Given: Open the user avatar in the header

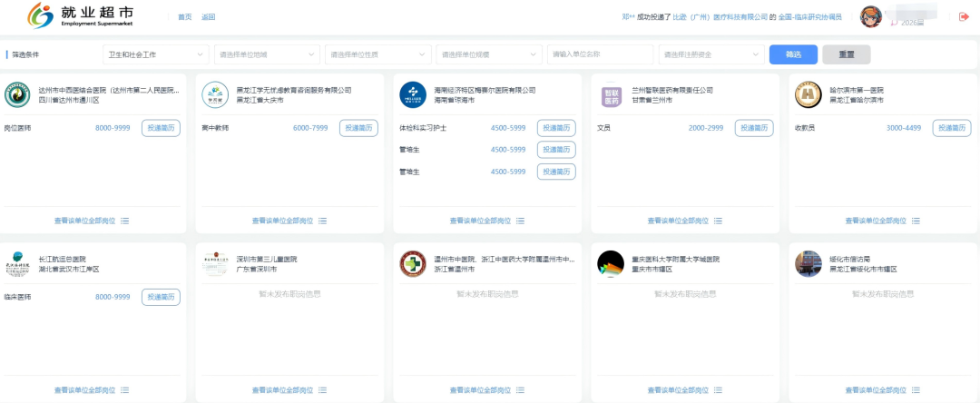Looking at the screenshot, I should click(x=870, y=16).
